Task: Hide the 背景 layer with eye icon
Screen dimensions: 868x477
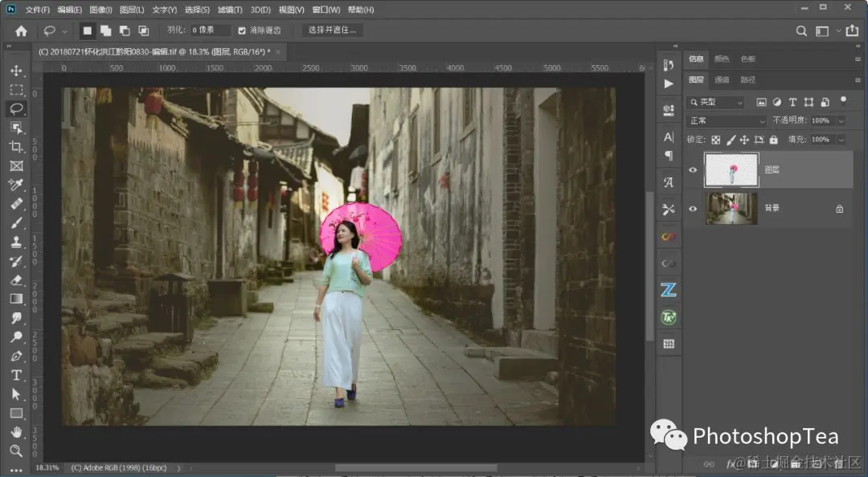Action: tap(693, 209)
